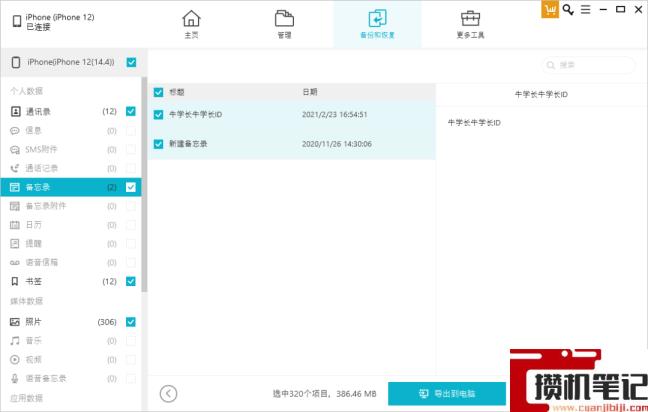Click the 信息 message bubble icon
Viewport: 648px width, 412px height.
pos(15,131)
